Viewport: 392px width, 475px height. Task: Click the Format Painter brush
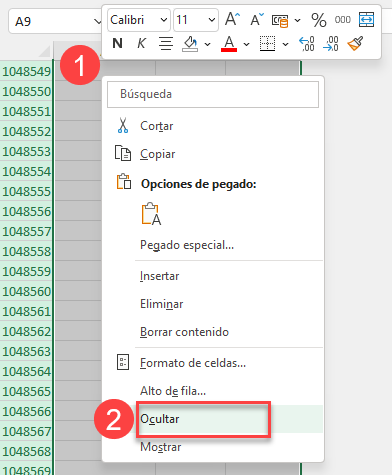pyautogui.click(x=355, y=44)
